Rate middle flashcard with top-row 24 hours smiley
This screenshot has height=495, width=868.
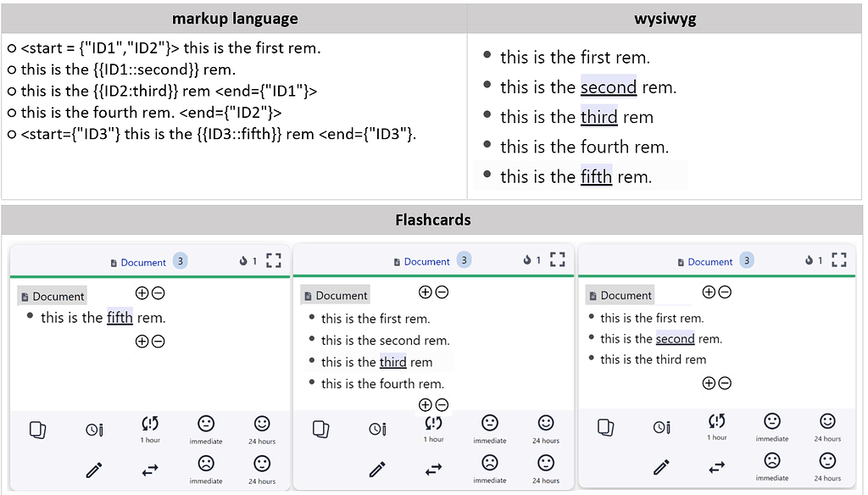(x=546, y=423)
